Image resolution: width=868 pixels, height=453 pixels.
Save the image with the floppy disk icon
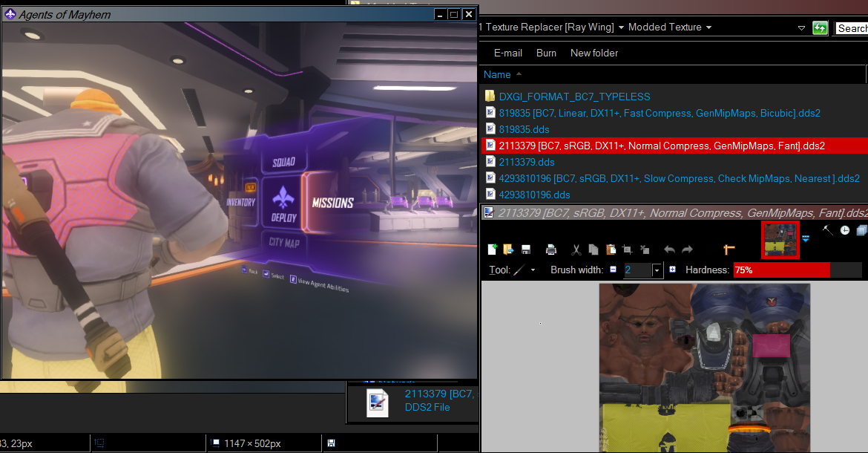click(x=526, y=250)
